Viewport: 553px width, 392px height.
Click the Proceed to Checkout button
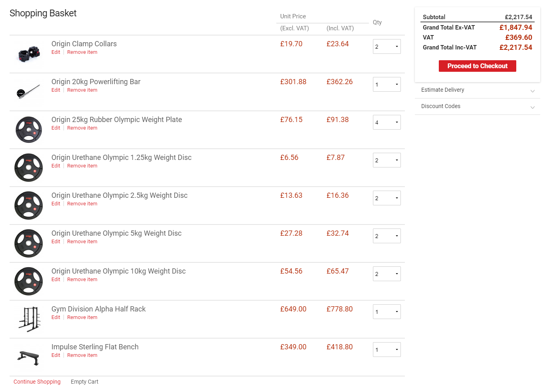coord(478,66)
